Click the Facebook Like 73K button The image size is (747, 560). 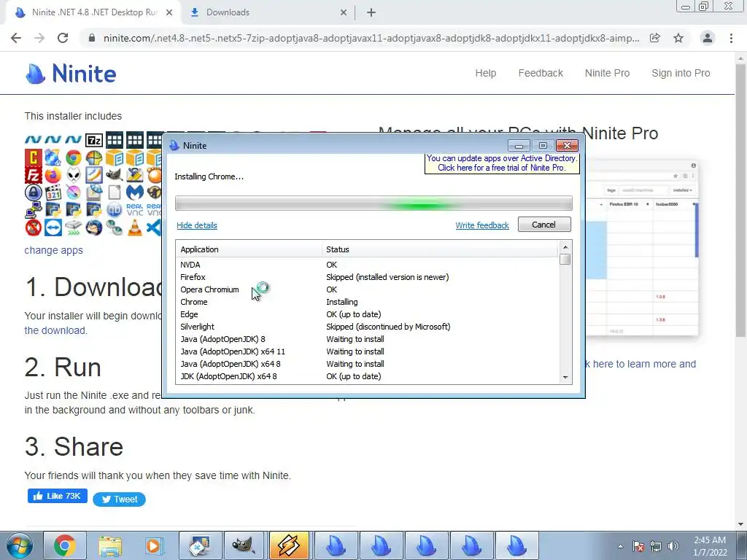point(57,496)
